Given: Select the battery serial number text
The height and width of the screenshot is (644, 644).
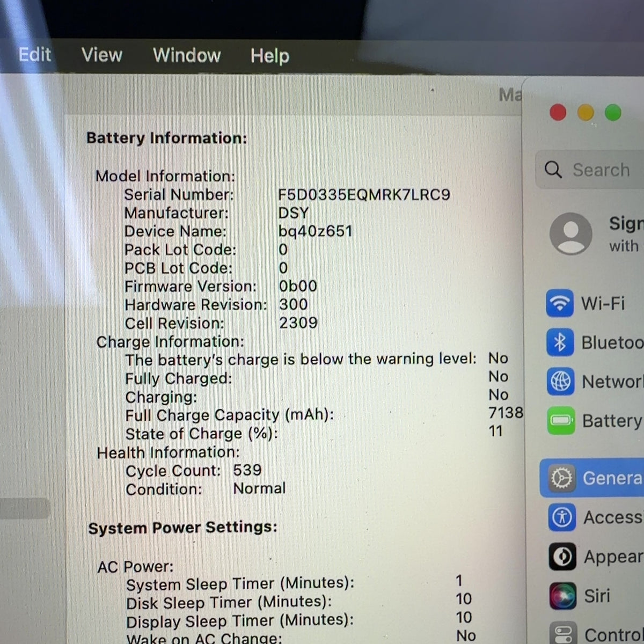Looking at the screenshot, I should 364,194.
